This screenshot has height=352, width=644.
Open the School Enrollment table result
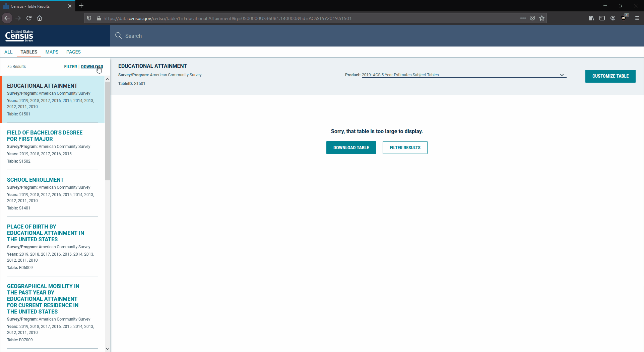pos(35,180)
